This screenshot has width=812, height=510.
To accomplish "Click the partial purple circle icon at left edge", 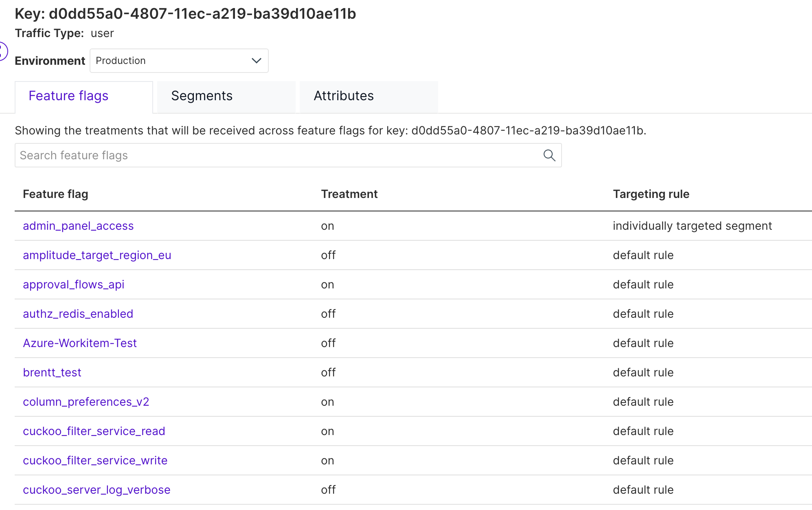I will tap(3, 51).
